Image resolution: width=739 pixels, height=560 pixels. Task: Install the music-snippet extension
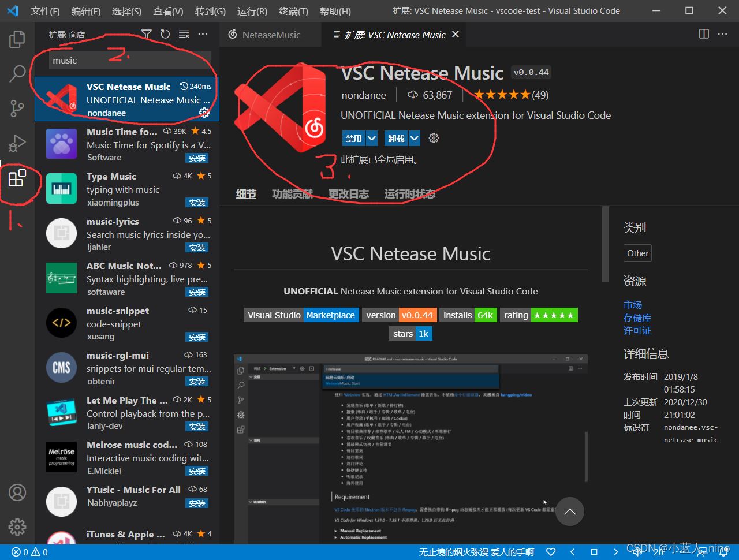pos(197,337)
